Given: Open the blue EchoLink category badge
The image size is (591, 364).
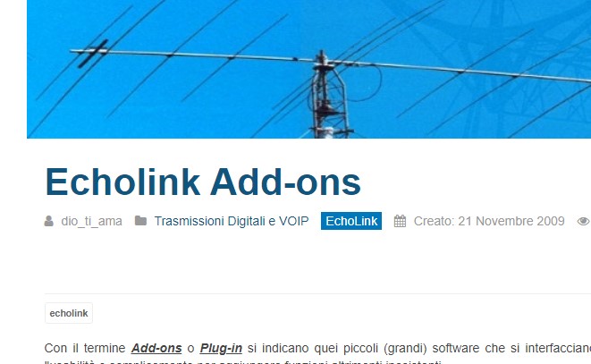Looking at the screenshot, I should tap(351, 221).
